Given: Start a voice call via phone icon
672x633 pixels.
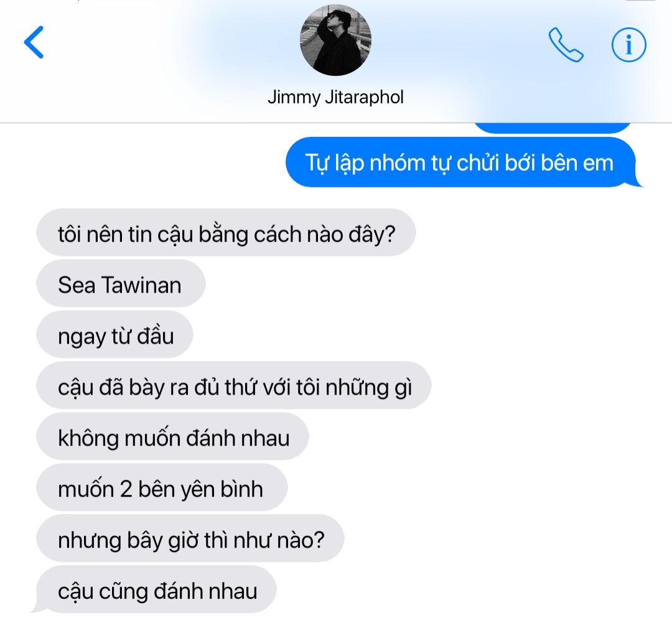Looking at the screenshot, I should (565, 45).
